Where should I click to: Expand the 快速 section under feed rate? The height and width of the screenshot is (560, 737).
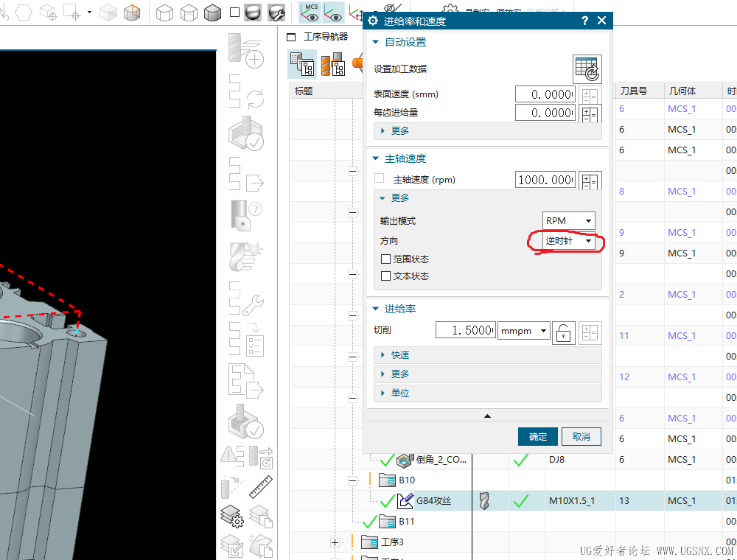[400, 355]
